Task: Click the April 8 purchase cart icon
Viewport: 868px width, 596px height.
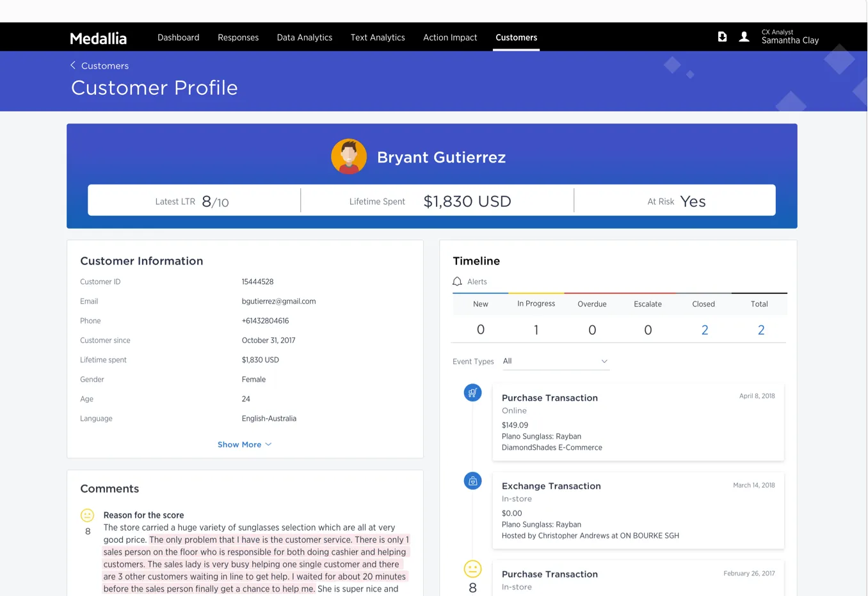Action: [x=472, y=392]
